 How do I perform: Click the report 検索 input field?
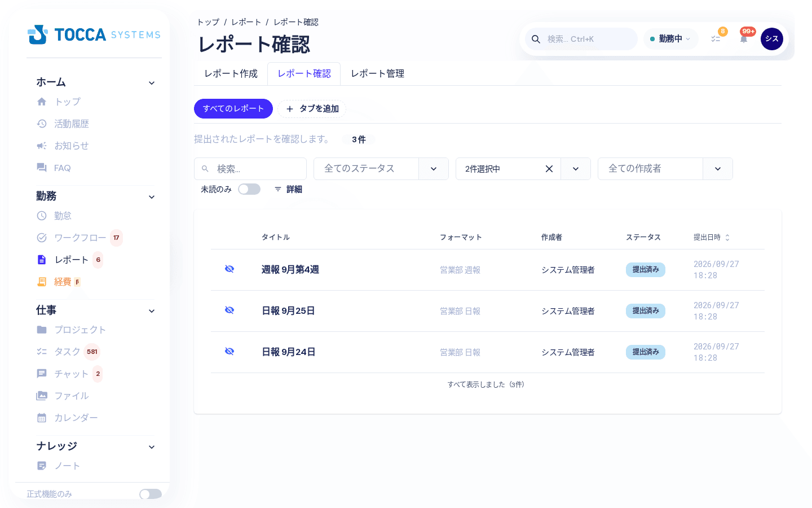(x=250, y=169)
